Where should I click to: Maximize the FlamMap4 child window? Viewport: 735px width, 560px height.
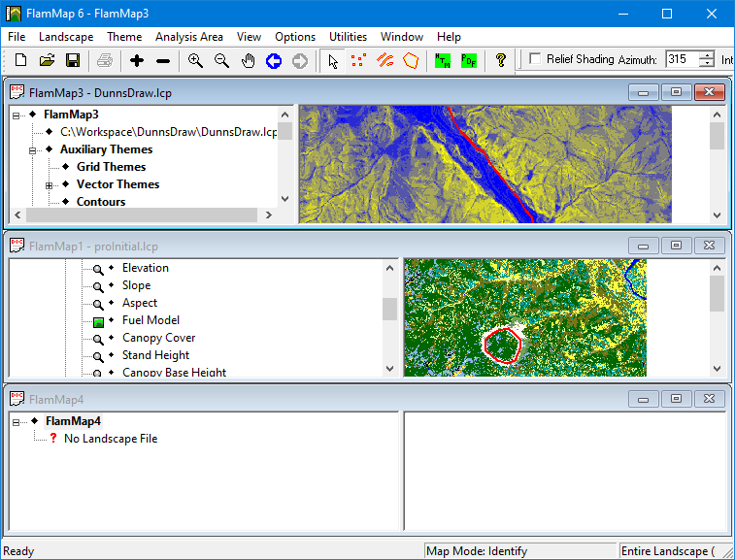click(x=676, y=399)
